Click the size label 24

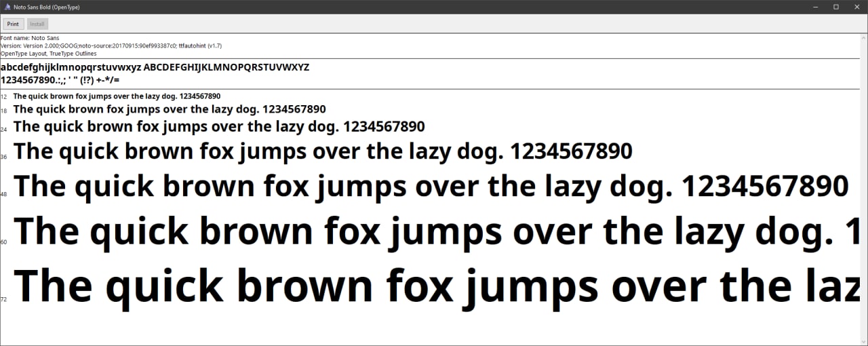pos(4,129)
